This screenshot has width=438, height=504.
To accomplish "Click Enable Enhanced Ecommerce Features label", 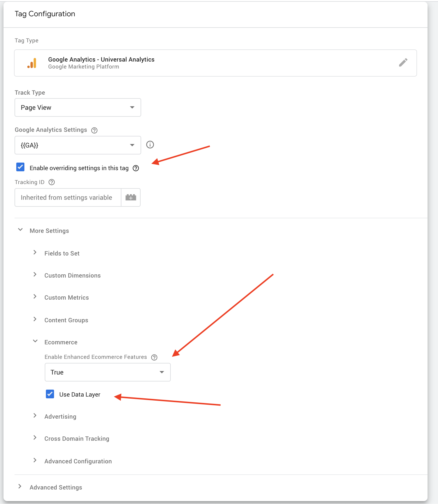I will [x=96, y=357].
